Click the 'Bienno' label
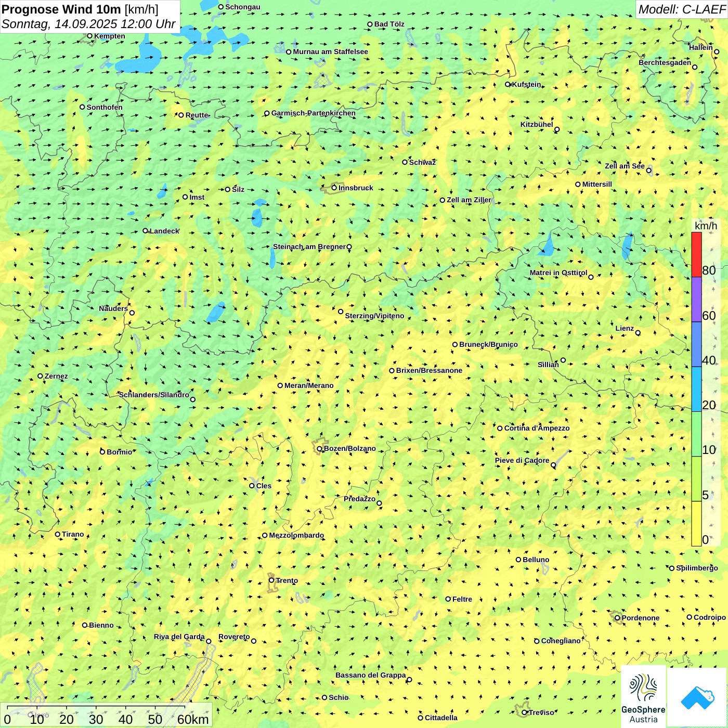This screenshot has height=728, width=728. click(101, 625)
